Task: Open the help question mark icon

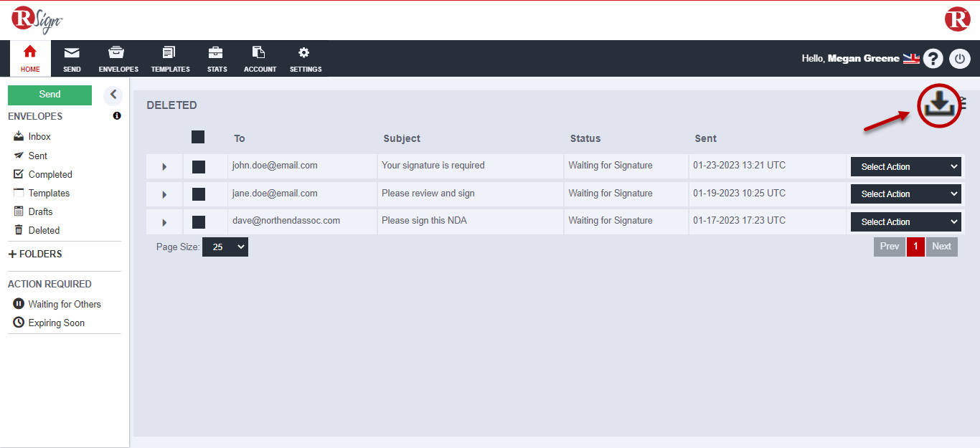Action: (x=933, y=59)
